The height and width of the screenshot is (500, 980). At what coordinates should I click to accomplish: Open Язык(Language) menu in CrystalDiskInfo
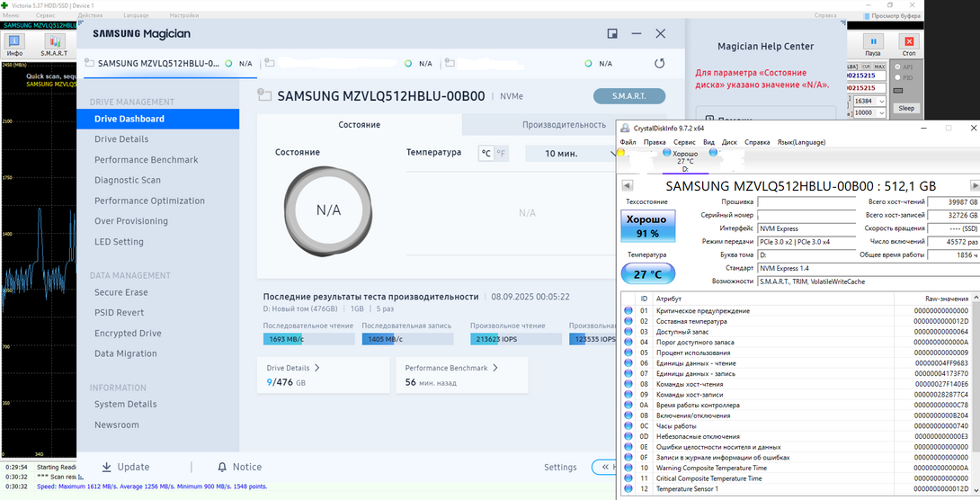tap(801, 142)
